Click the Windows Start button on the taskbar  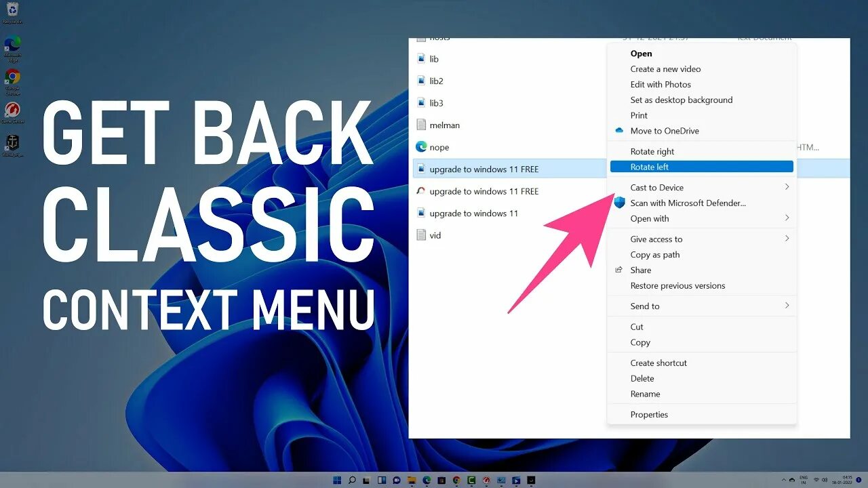tap(337, 480)
